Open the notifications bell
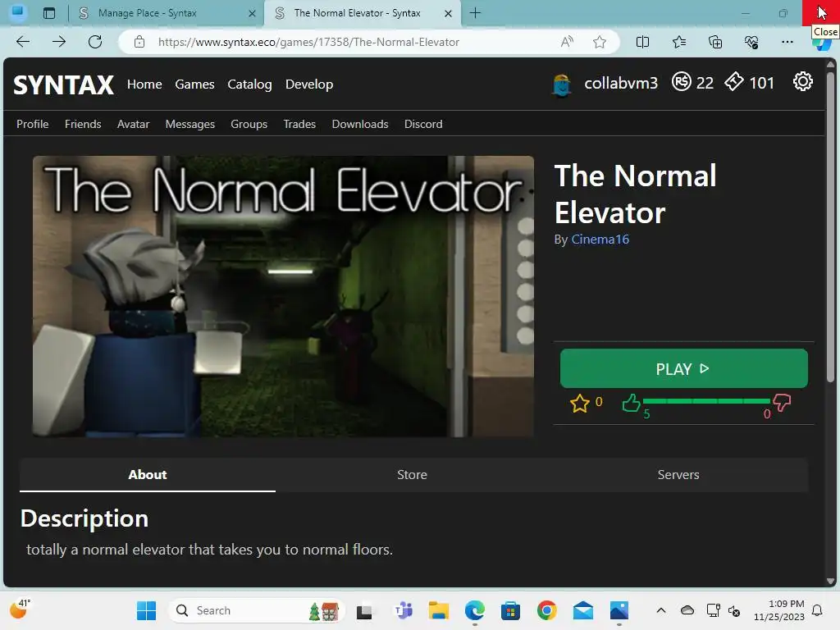 pos(818,610)
